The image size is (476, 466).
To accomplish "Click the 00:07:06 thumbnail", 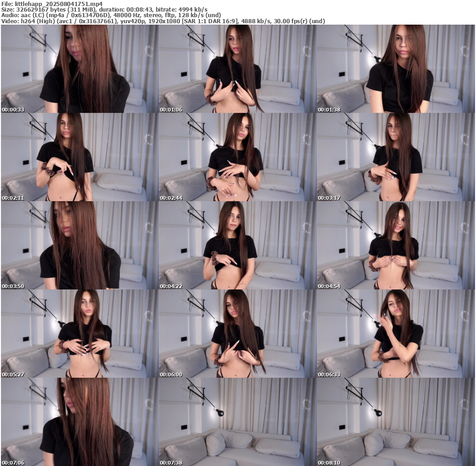I will [x=79, y=422].
